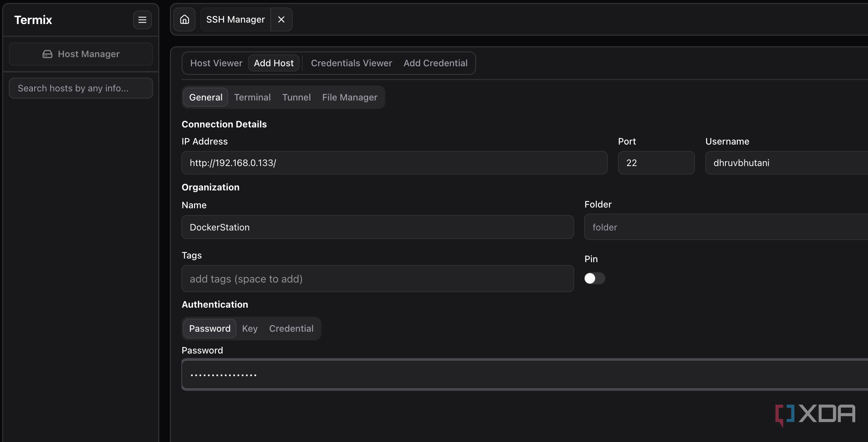Click the Tags input field

(378, 279)
